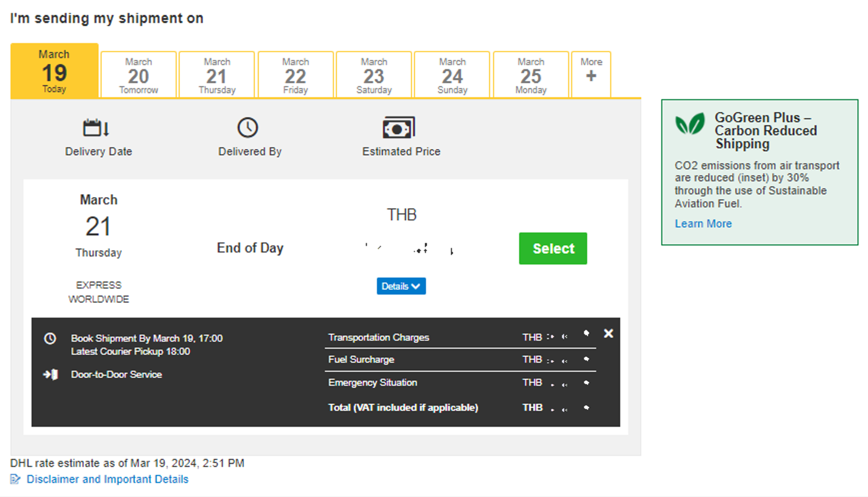Close the price breakdown panel
The image size is (868, 497).
pyautogui.click(x=608, y=333)
